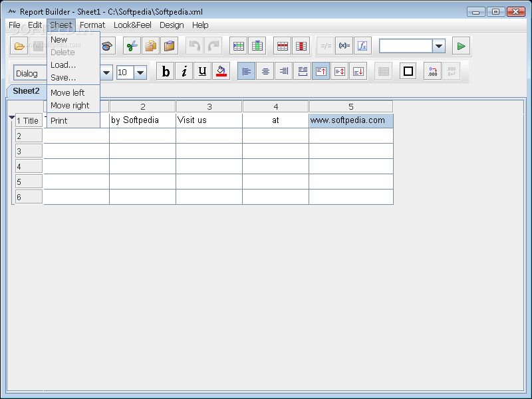Open the fx function icon
Viewport: 532px width, 399px height.
click(362, 46)
